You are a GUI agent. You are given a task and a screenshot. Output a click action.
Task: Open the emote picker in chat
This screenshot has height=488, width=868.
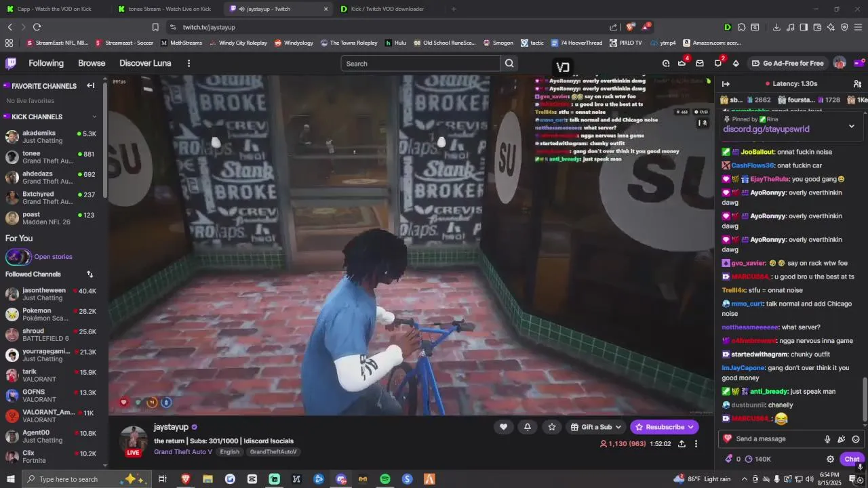point(856,439)
